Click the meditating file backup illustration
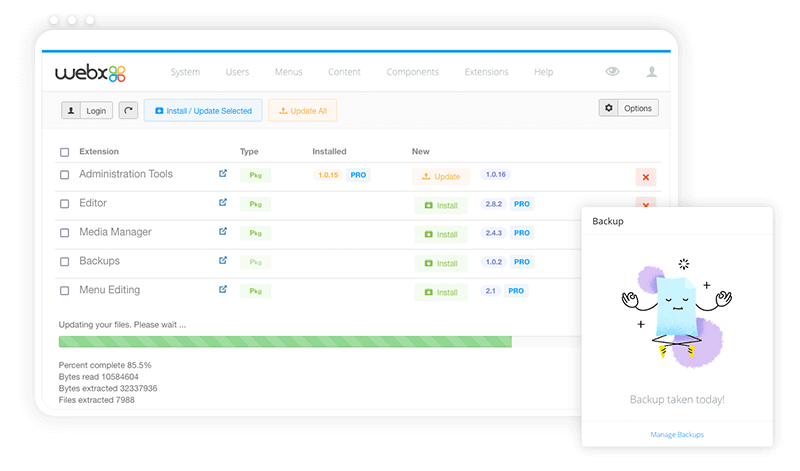The image size is (800, 471). pyautogui.click(x=677, y=312)
